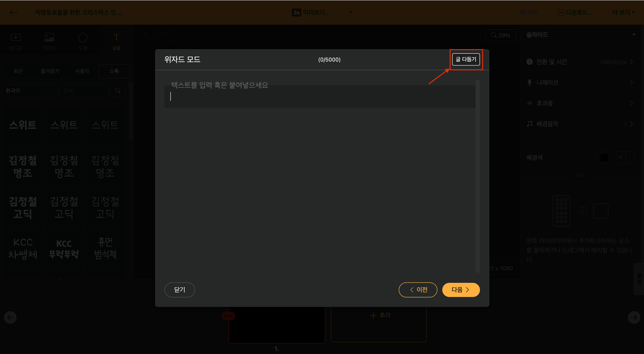Switch to the 즐겨찾기 favorites tab

click(50, 71)
